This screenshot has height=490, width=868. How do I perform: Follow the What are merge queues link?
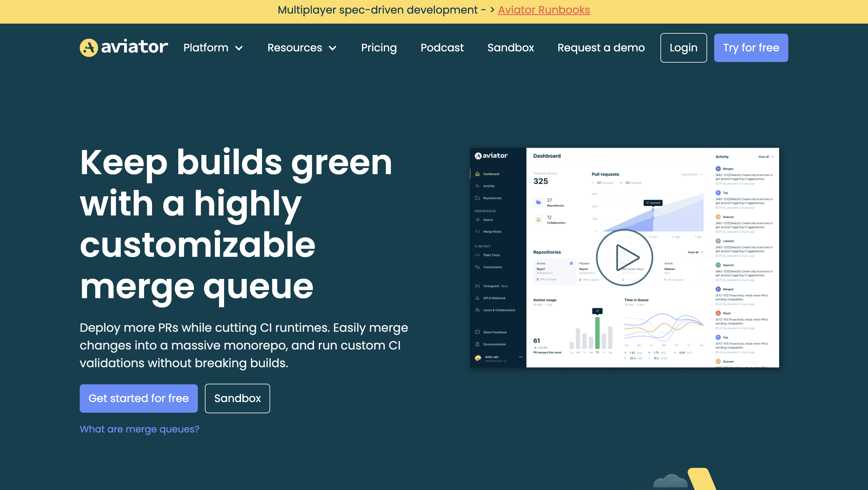point(139,429)
